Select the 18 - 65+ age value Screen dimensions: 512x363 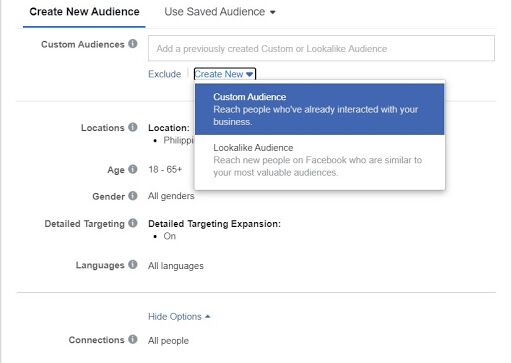click(165, 169)
